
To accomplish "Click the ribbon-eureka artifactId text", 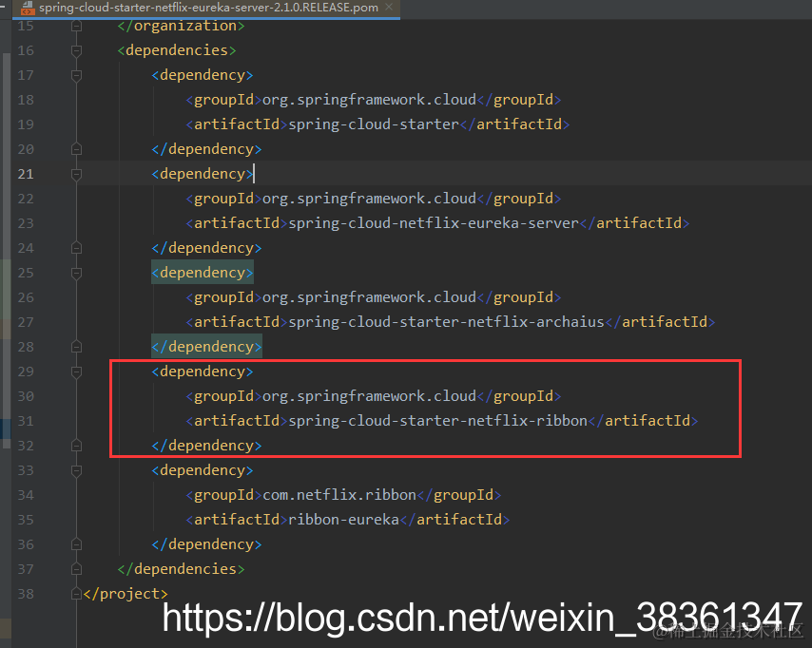I will pos(343,520).
